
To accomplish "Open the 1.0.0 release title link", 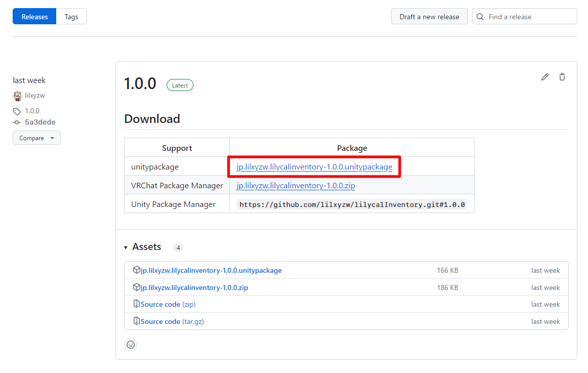I will 140,84.
